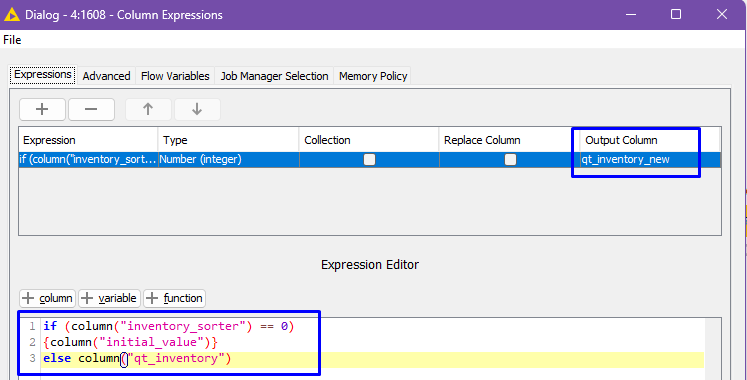Place cursor on line 2 initial_value code
The height and width of the screenshot is (380, 747).
point(131,342)
